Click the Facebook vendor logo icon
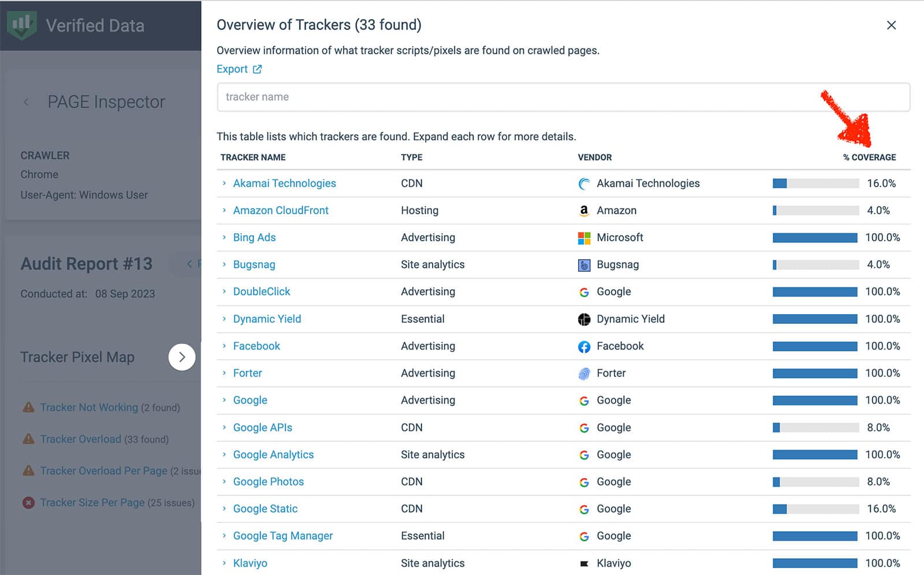Screen dimensions: 924x575 584,346
